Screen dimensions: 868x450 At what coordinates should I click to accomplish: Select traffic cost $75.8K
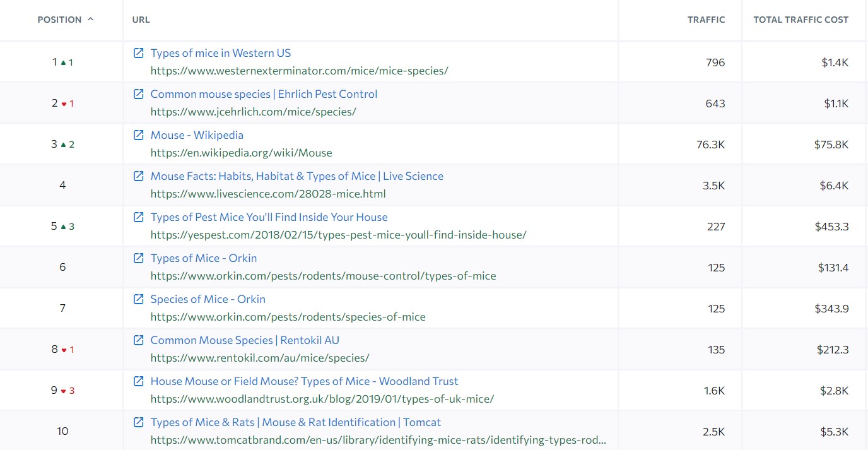pyautogui.click(x=831, y=145)
